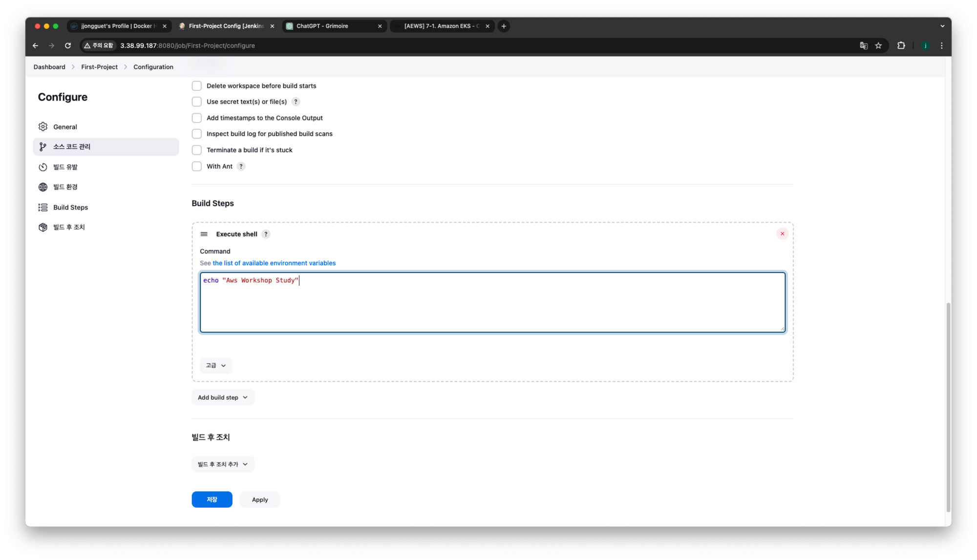The height and width of the screenshot is (560, 977).
Task: Enable Delete workspace before build starts
Action: (x=197, y=86)
